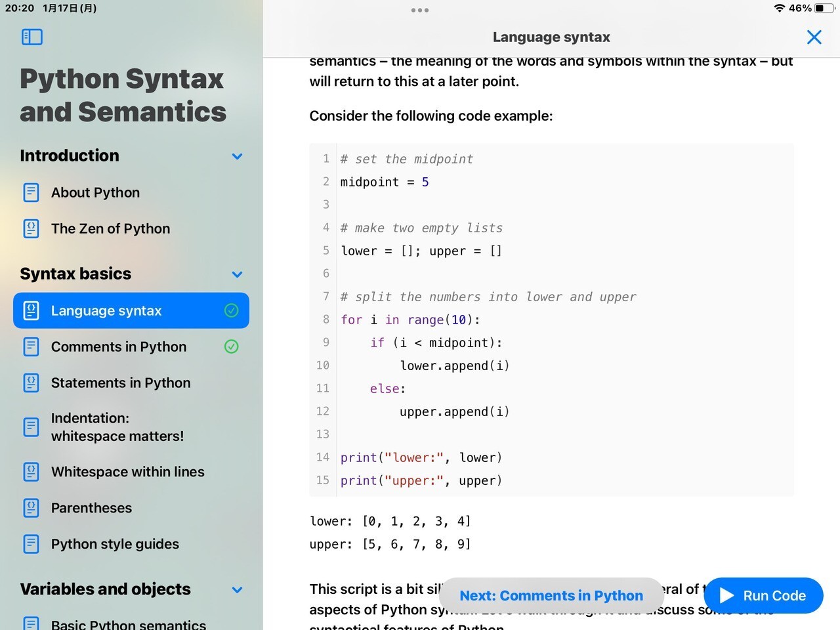Screen dimensions: 840x630
Task: Collapse the Introduction section chevron
Action: 237,156
